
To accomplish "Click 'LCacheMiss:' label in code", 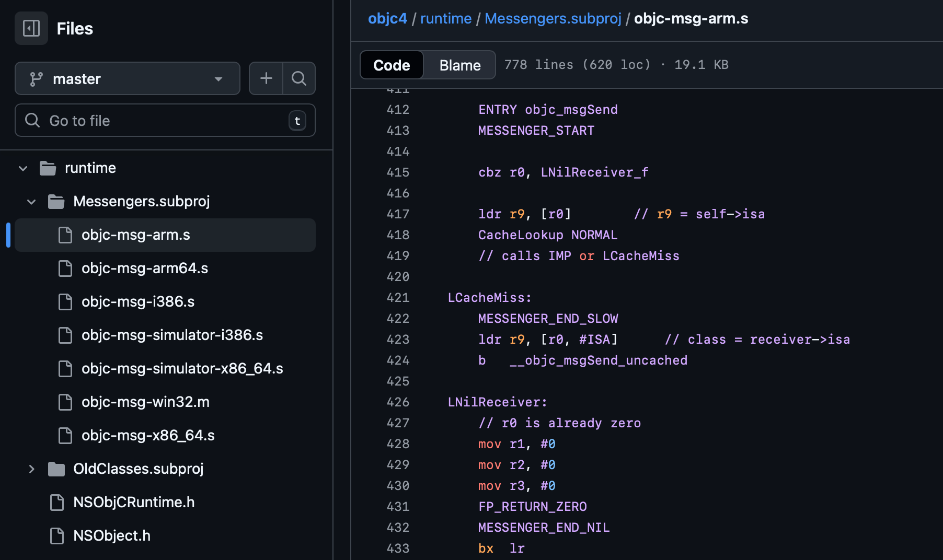I will click(490, 298).
